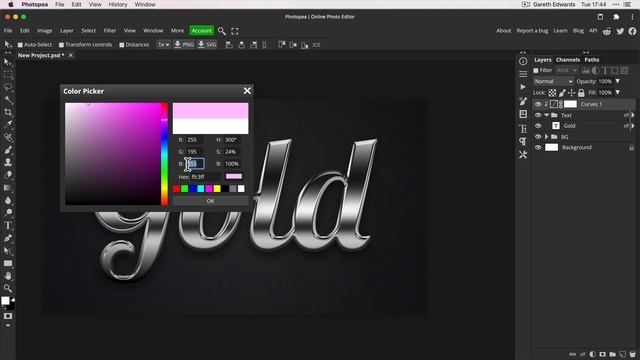The image size is (640, 360).
Task: Export as SVG button
Action: (x=207, y=44)
